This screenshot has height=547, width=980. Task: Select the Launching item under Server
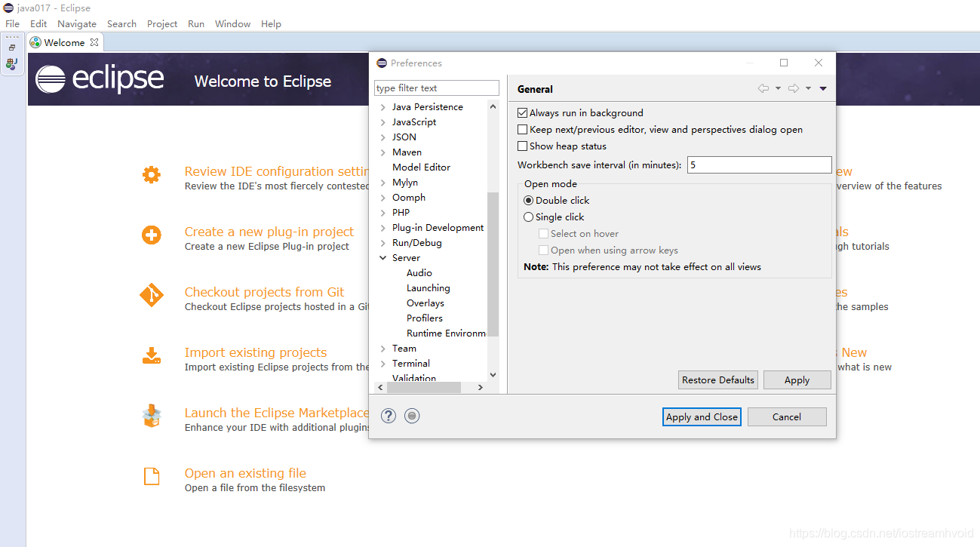(x=428, y=288)
